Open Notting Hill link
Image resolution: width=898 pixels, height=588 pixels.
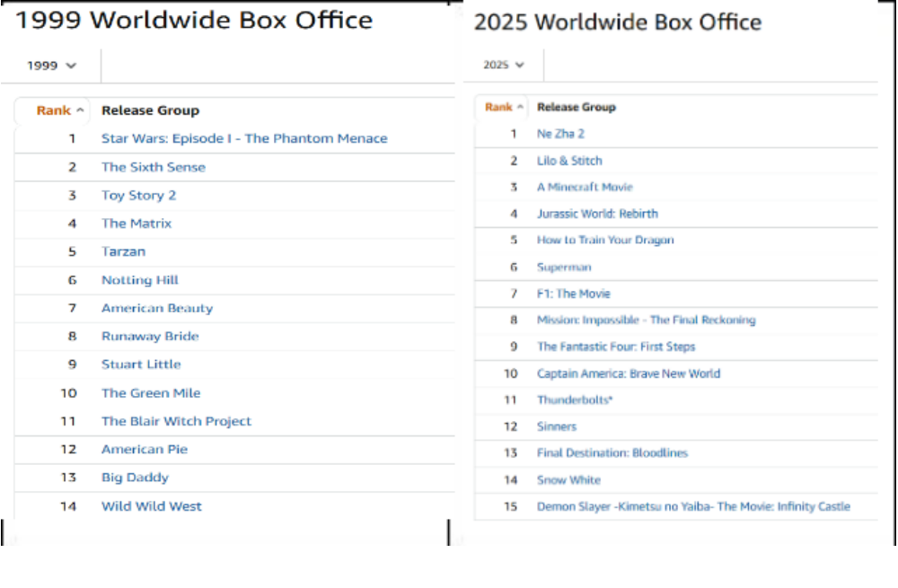pyautogui.click(x=140, y=280)
